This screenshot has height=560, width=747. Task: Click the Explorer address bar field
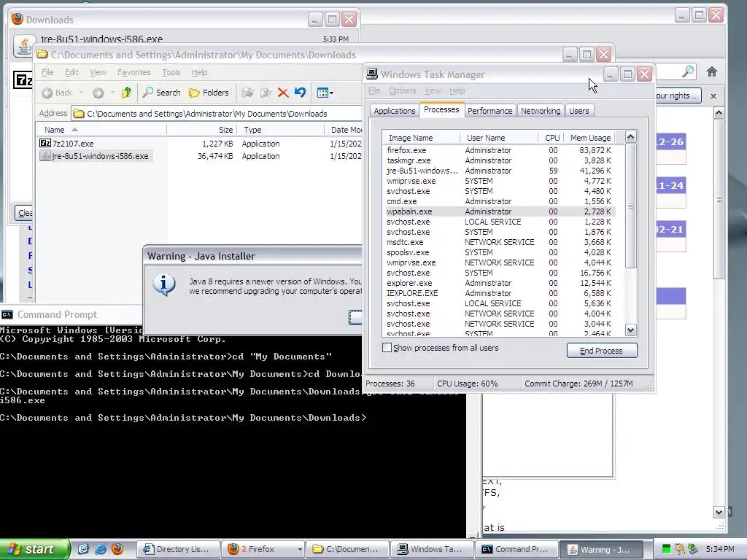pyautogui.click(x=217, y=113)
